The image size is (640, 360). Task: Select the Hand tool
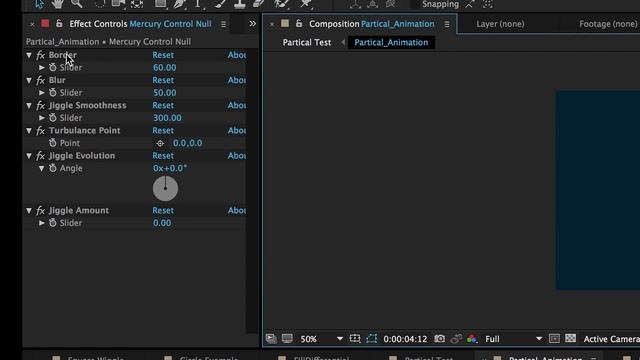(58, 4)
